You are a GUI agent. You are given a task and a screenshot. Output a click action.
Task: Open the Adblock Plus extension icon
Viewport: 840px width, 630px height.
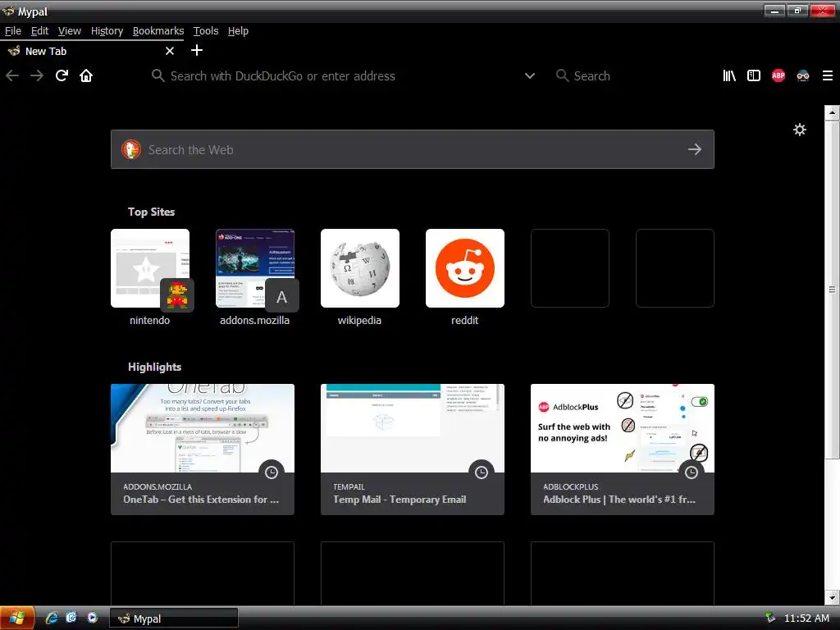[778, 75]
